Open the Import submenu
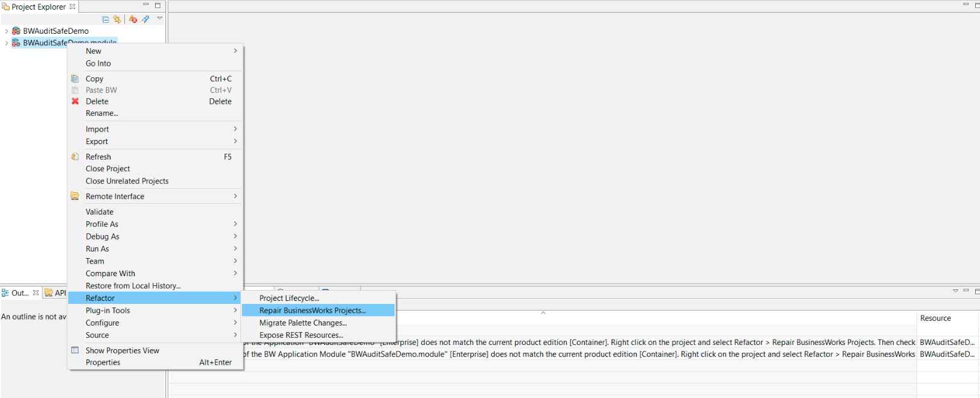The height and width of the screenshot is (398, 980). pos(156,129)
